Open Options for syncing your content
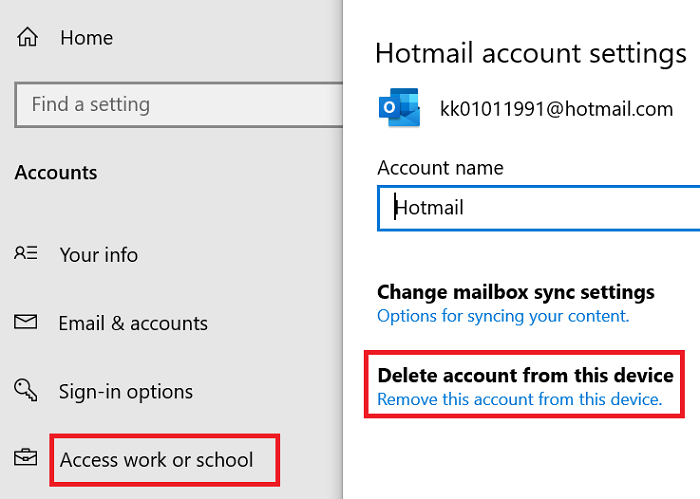Viewport: 700px width, 499px height. [x=503, y=316]
